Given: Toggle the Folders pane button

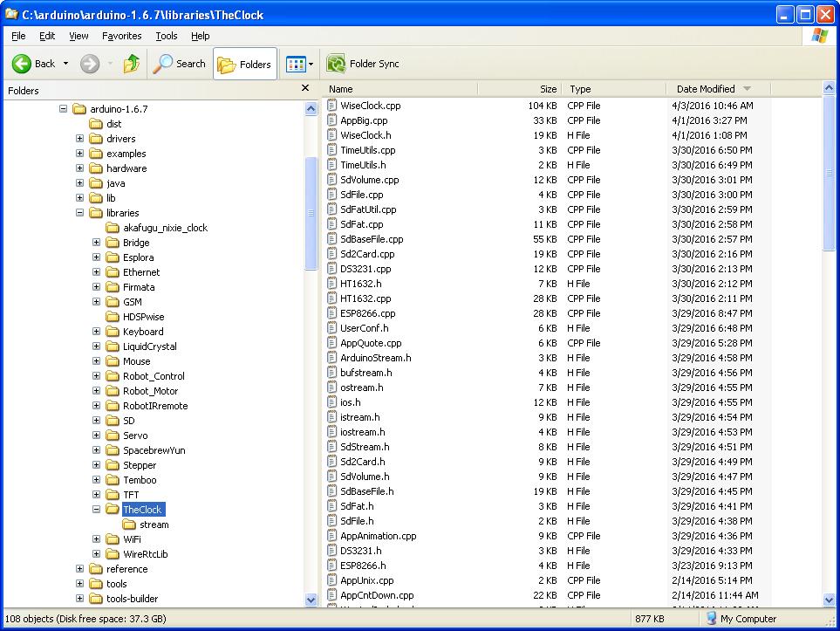Looking at the screenshot, I should point(245,65).
